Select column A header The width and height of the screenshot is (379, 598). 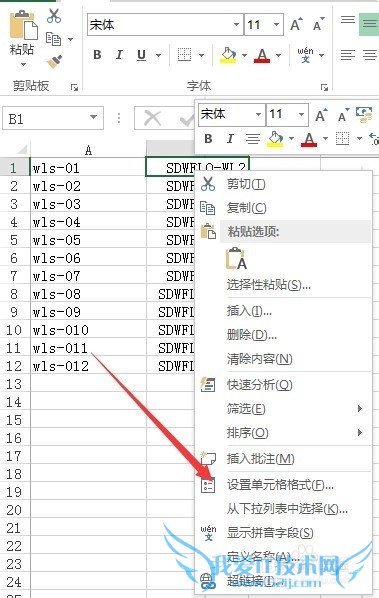tap(88, 150)
